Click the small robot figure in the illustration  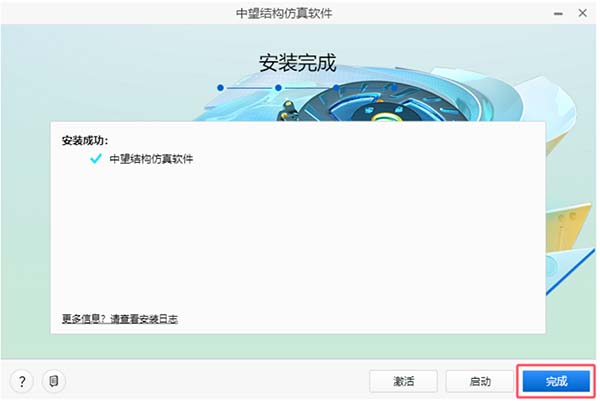(287, 111)
